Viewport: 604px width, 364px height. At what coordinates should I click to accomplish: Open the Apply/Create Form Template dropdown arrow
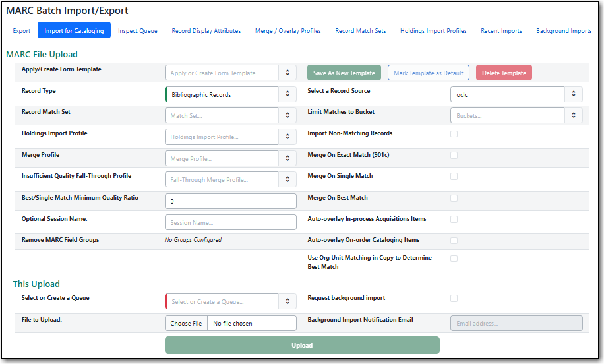point(287,73)
